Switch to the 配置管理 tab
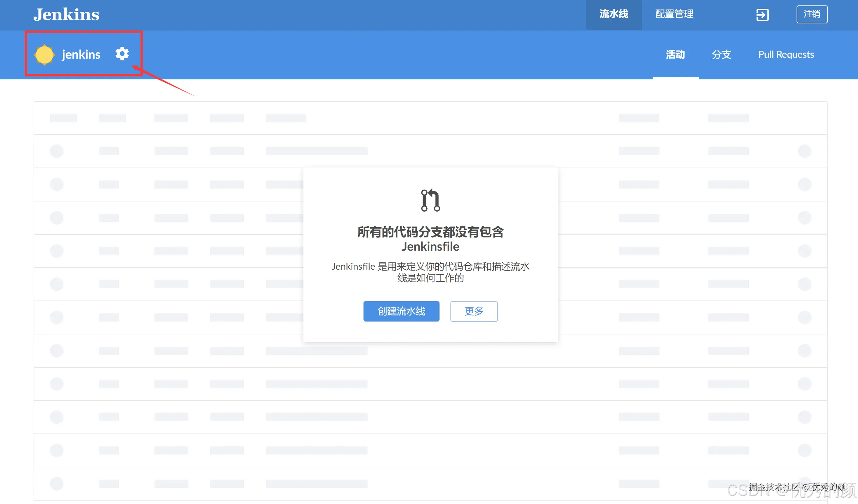This screenshot has width=858, height=504. click(x=673, y=14)
